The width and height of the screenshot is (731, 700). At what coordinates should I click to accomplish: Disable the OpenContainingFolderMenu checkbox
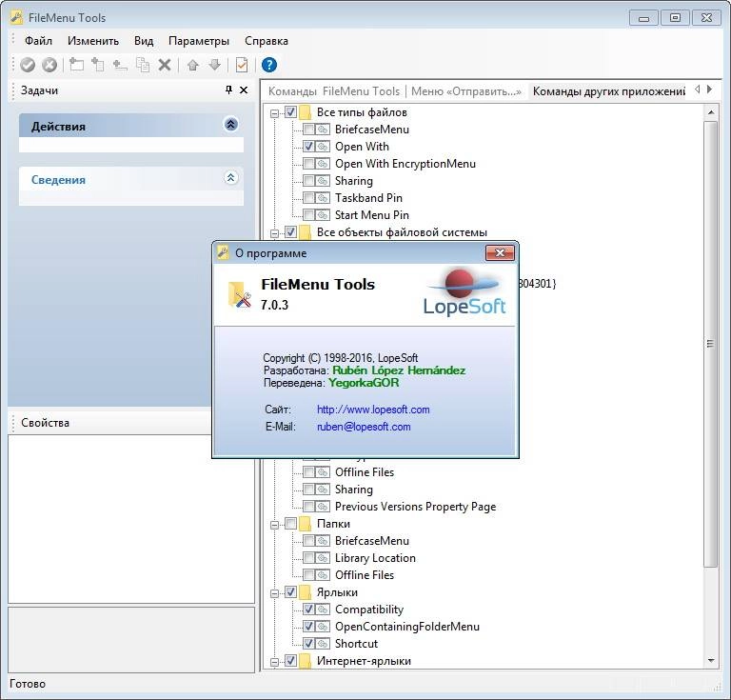[x=308, y=627]
